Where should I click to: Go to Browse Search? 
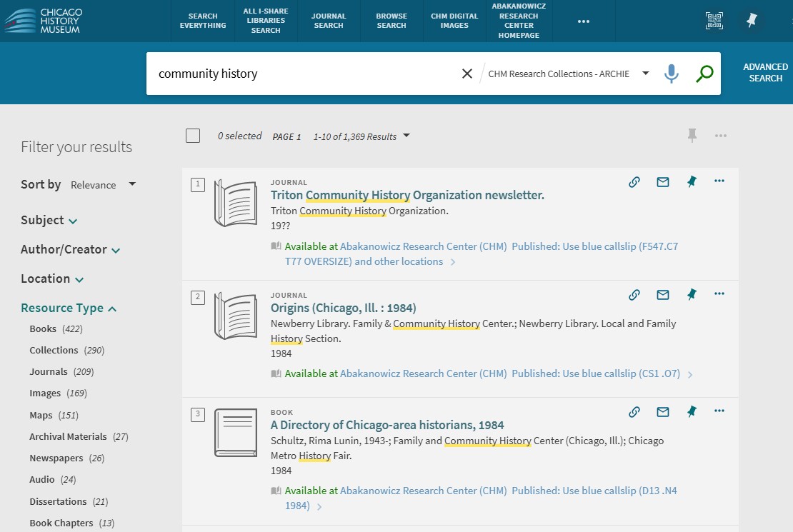(391, 21)
